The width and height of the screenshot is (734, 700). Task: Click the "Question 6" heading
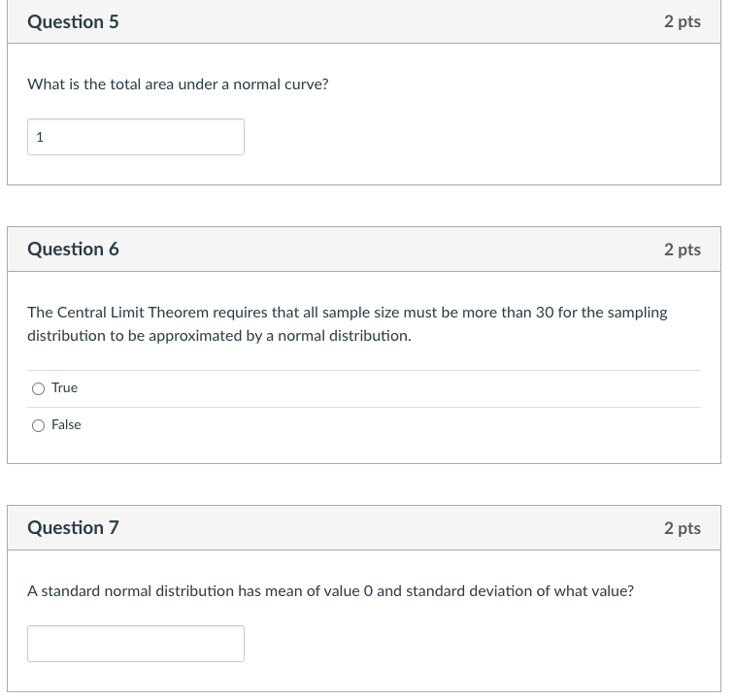point(74,250)
